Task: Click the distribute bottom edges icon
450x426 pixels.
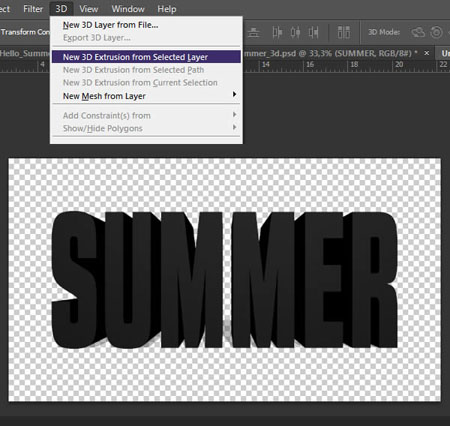Action: point(254,32)
